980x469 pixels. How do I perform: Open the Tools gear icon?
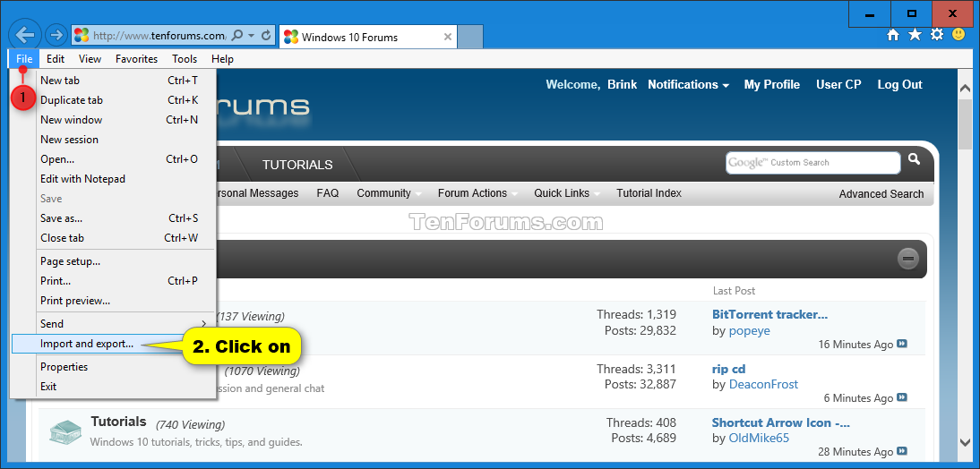click(936, 35)
